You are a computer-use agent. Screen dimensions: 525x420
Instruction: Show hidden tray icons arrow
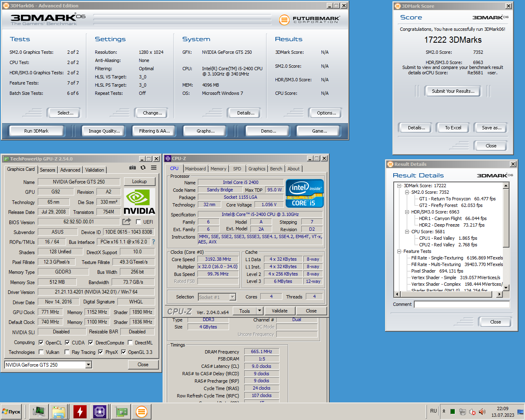point(444,411)
